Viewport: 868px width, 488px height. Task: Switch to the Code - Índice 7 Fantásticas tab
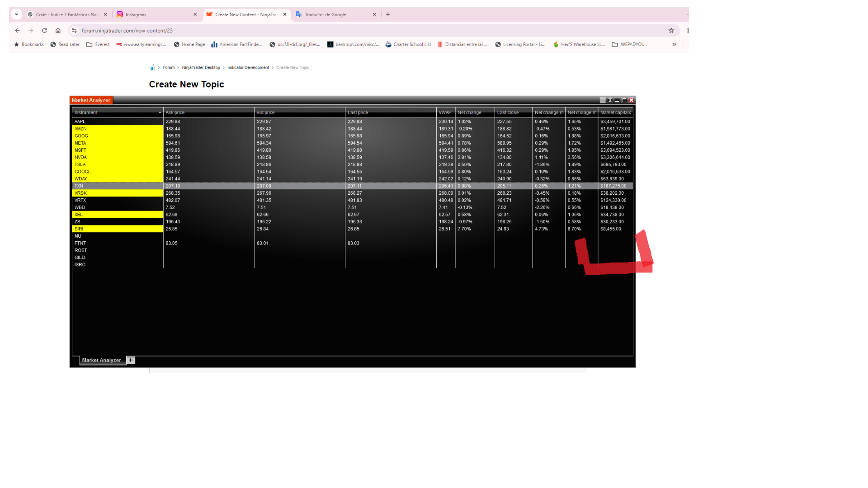(66, 14)
